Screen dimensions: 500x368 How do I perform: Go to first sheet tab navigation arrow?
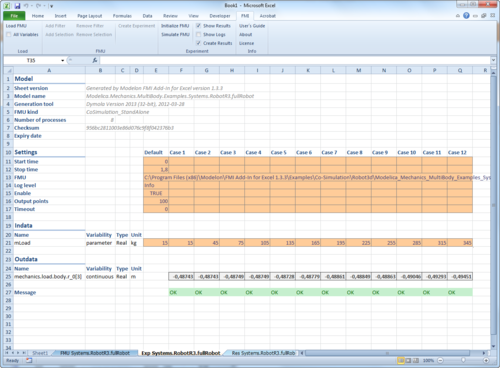(8, 353)
